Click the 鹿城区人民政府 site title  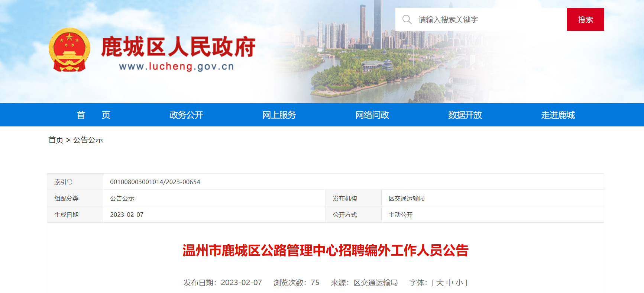pyautogui.click(x=178, y=47)
